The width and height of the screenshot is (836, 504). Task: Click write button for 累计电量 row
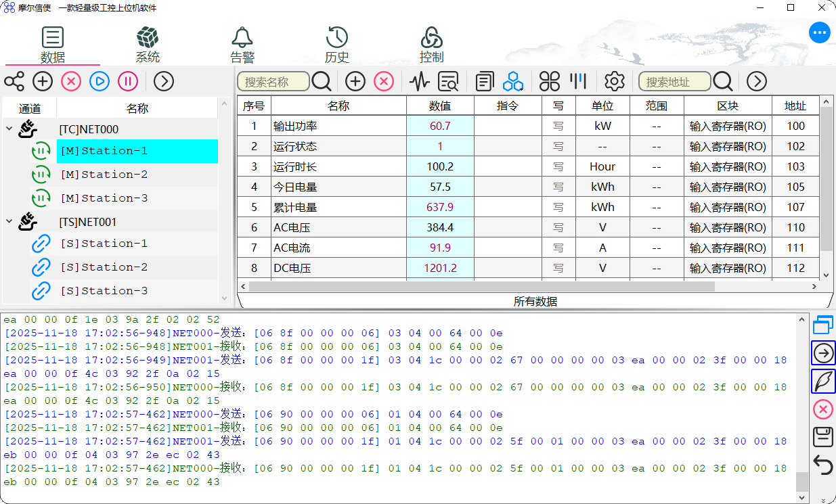point(558,207)
